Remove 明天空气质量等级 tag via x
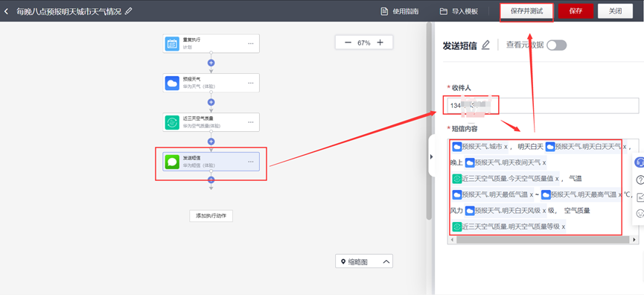 564,226
